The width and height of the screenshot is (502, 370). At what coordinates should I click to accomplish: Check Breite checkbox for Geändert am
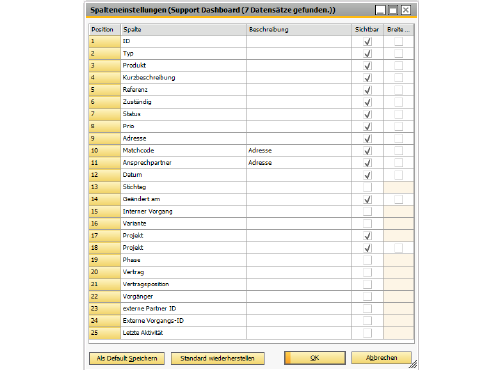pos(398,199)
